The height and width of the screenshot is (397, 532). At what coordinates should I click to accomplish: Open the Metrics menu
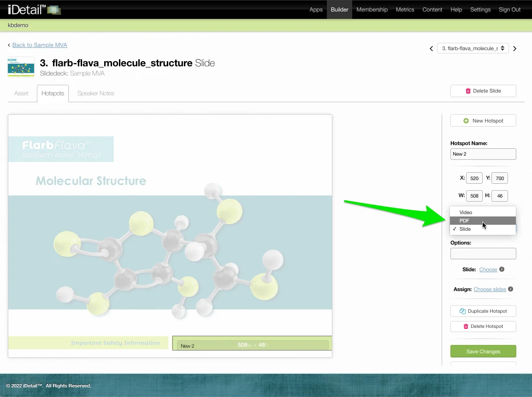pyautogui.click(x=405, y=10)
